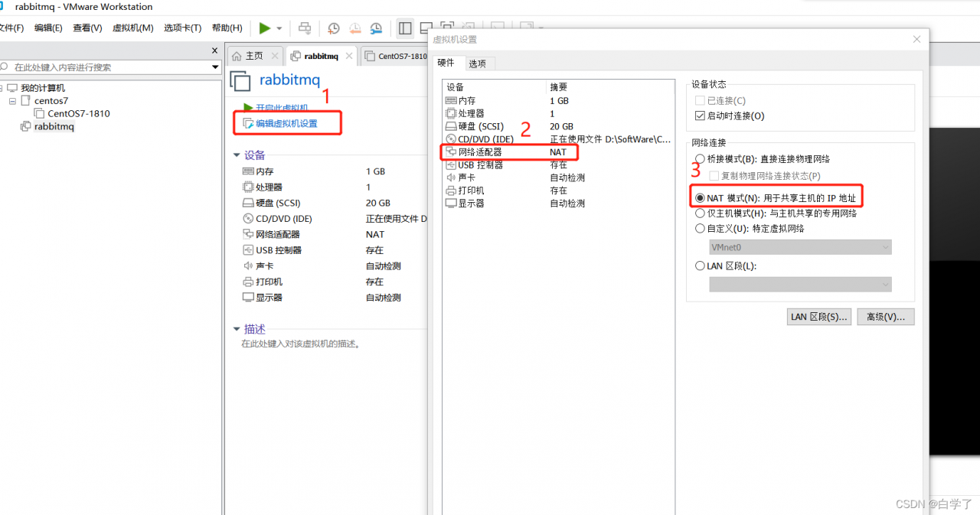Image resolution: width=980 pixels, height=515 pixels.
Task: Click 编辑虚拟机设置 link
Action: click(286, 123)
